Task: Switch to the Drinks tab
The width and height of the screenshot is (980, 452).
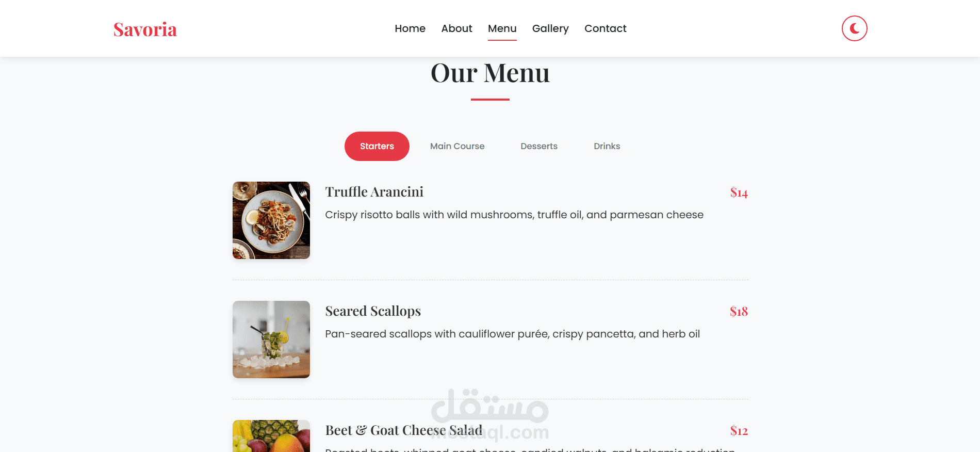Action: [x=607, y=146]
